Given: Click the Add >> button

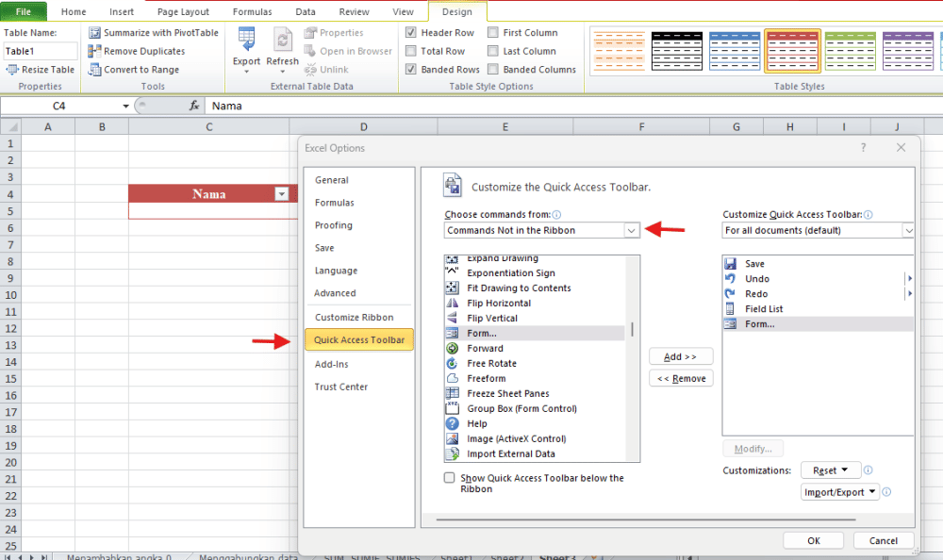Looking at the screenshot, I should click(x=681, y=356).
